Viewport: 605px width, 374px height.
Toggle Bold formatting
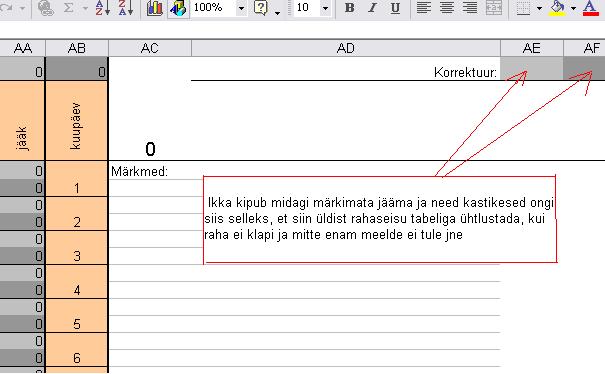tap(350, 7)
